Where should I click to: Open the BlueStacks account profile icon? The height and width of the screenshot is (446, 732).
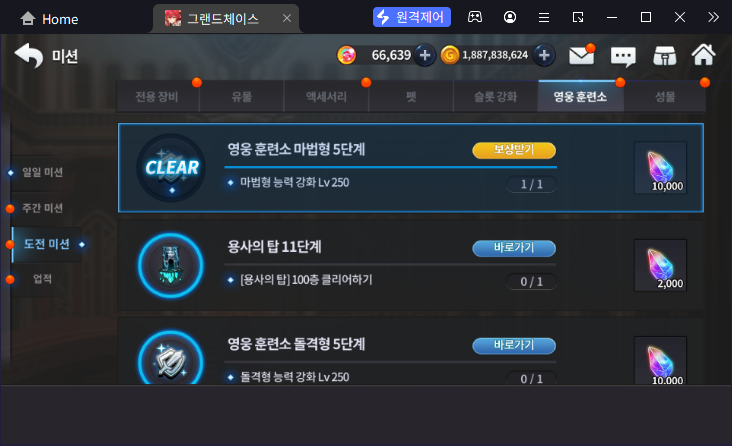510,17
